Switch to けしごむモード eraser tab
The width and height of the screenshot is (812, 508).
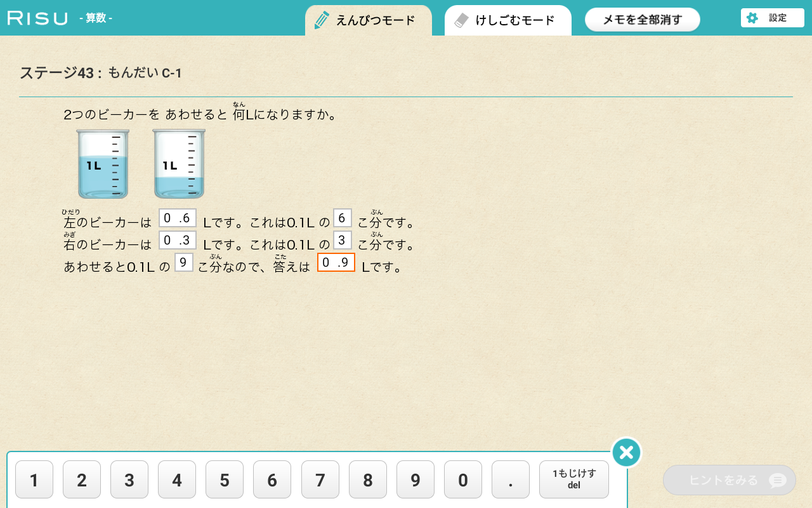tap(507, 20)
